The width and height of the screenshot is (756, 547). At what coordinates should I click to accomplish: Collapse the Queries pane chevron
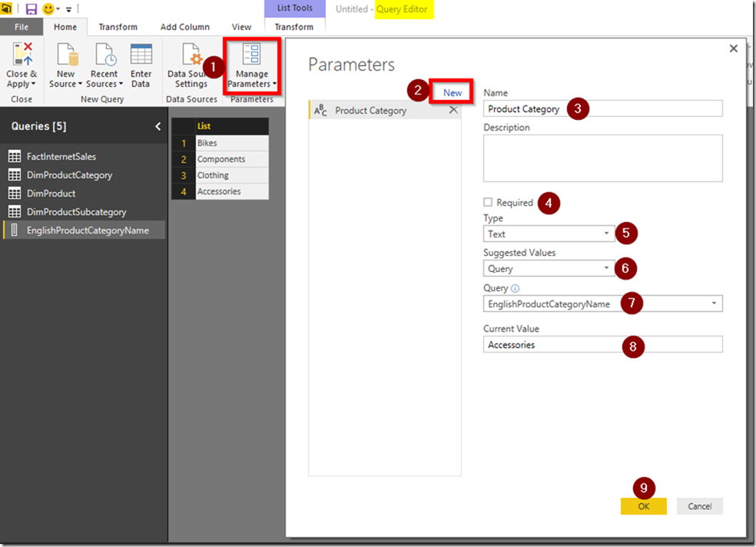point(157,126)
